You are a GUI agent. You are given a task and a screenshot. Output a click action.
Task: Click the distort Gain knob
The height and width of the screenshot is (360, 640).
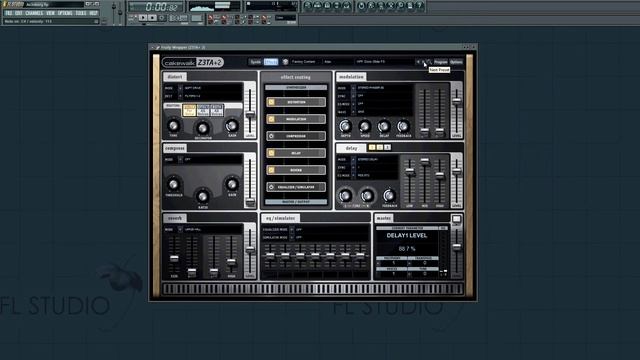(232, 125)
